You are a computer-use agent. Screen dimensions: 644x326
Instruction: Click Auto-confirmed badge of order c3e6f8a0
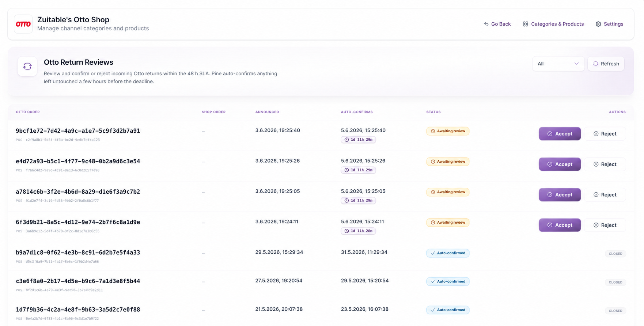point(448,281)
